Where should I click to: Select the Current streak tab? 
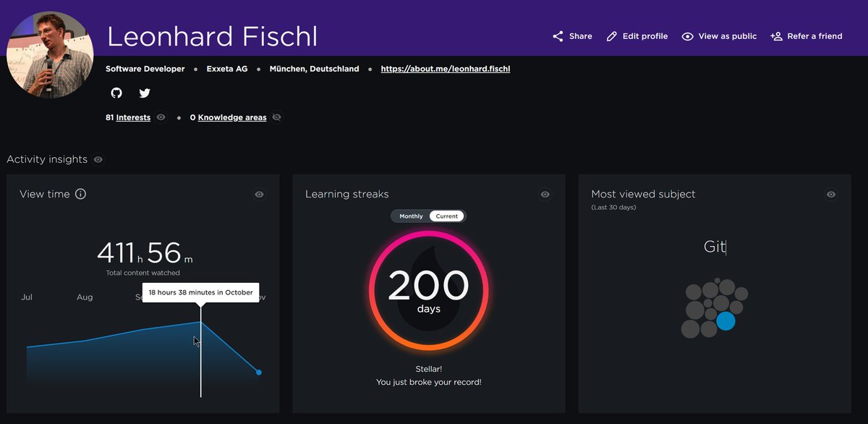pyautogui.click(x=447, y=216)
